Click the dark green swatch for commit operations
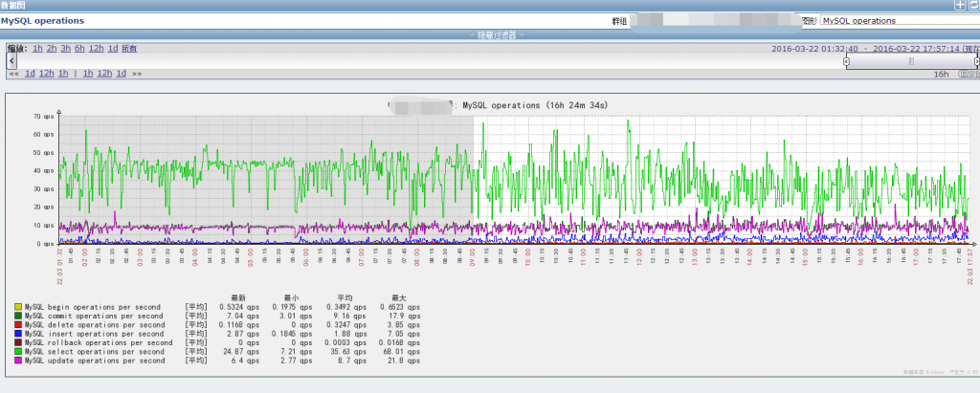Viewport: 980px width, 393px height. point(17,317)
